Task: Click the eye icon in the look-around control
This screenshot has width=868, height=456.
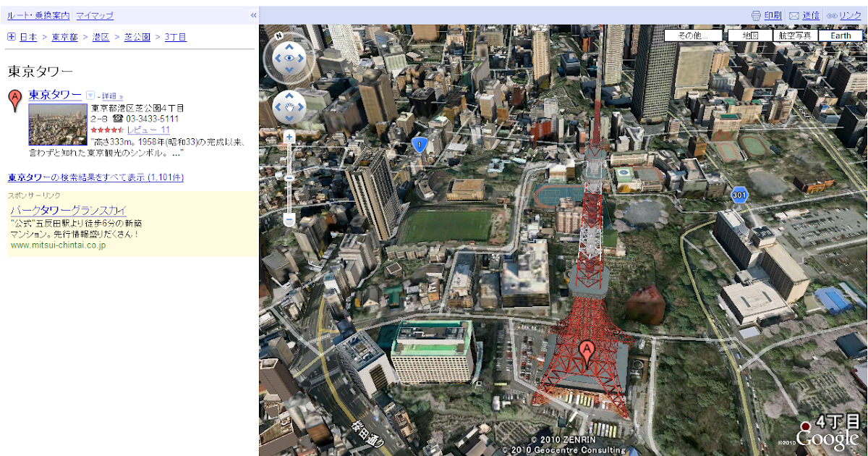Action: tap(289, 58)
